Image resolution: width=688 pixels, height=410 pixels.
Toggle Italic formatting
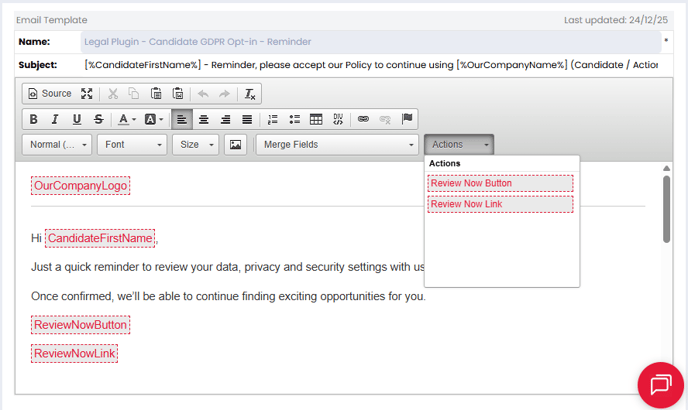(55, 119)
